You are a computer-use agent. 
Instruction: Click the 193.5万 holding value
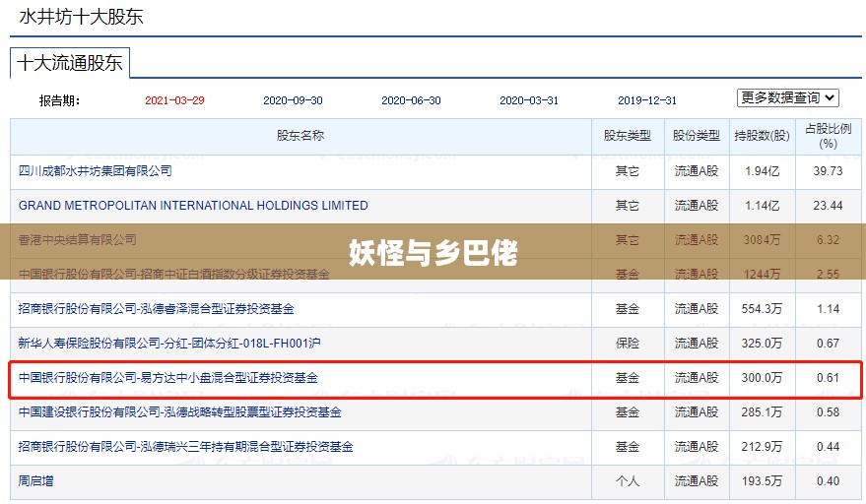[763, 480]
